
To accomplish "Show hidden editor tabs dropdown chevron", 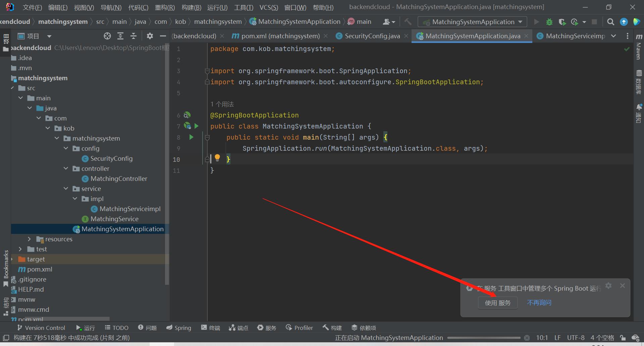I will [613, 36].
